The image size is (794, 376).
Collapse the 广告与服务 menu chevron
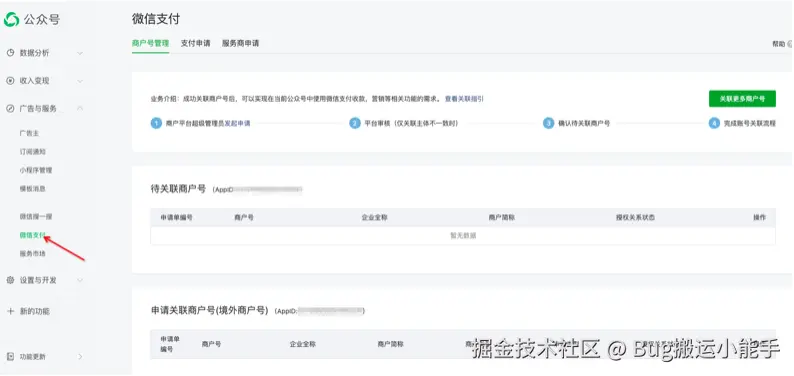click(x=80, y=108)
